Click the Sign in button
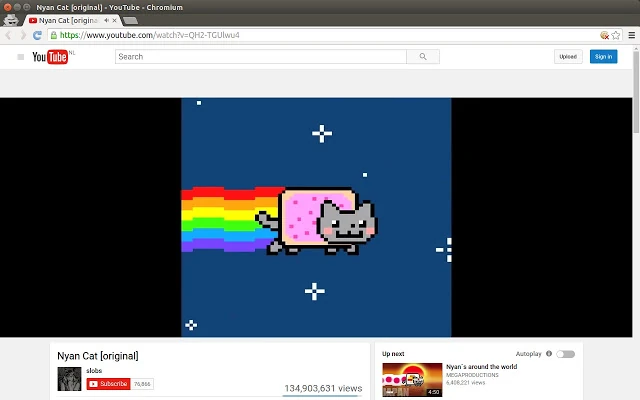640x400 pixels. 603,57
